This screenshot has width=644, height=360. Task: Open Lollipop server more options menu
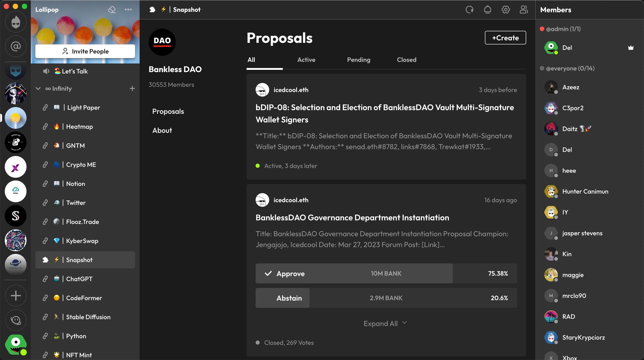pyautogui.click(x=128, y=10)
